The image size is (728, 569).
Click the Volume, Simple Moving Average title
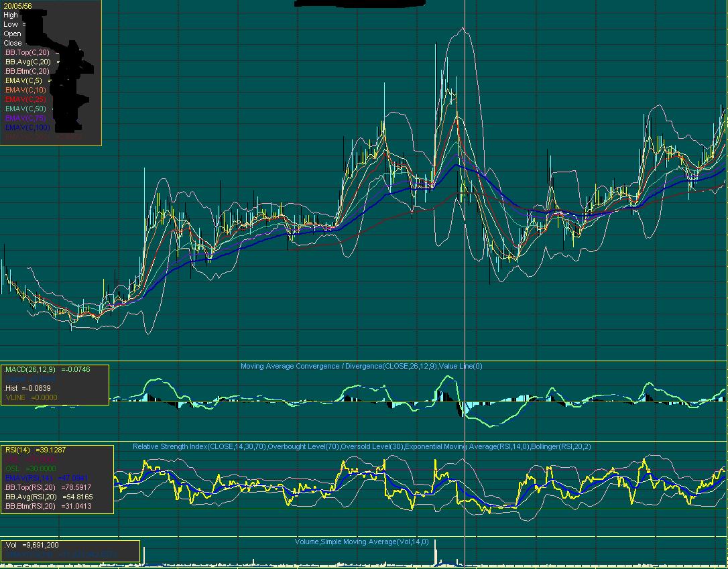point(361,542)
